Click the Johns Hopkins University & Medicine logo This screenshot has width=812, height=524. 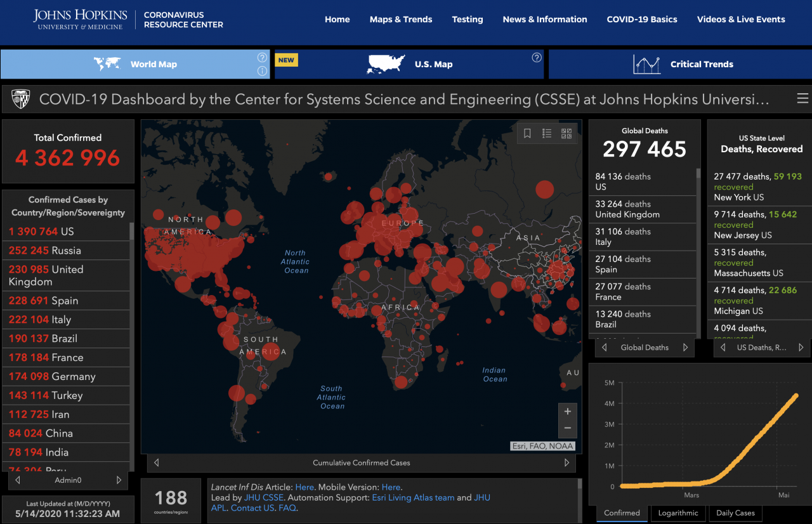tap(80, 19)
